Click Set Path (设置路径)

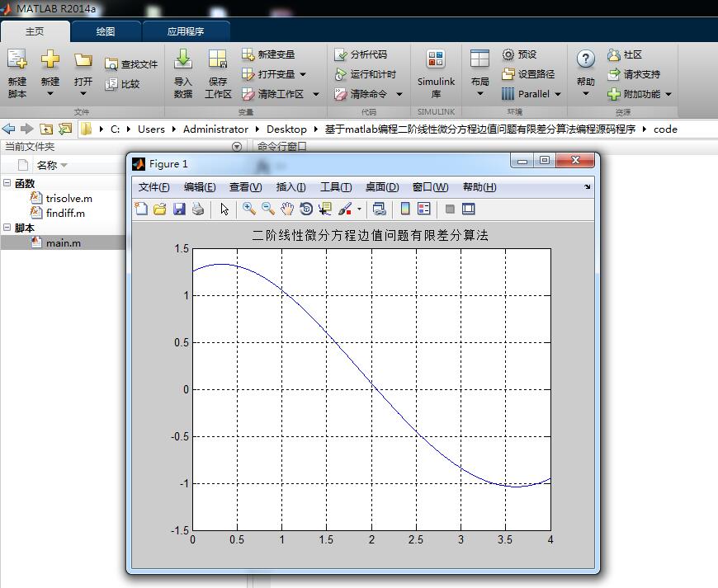coord(528,74)
